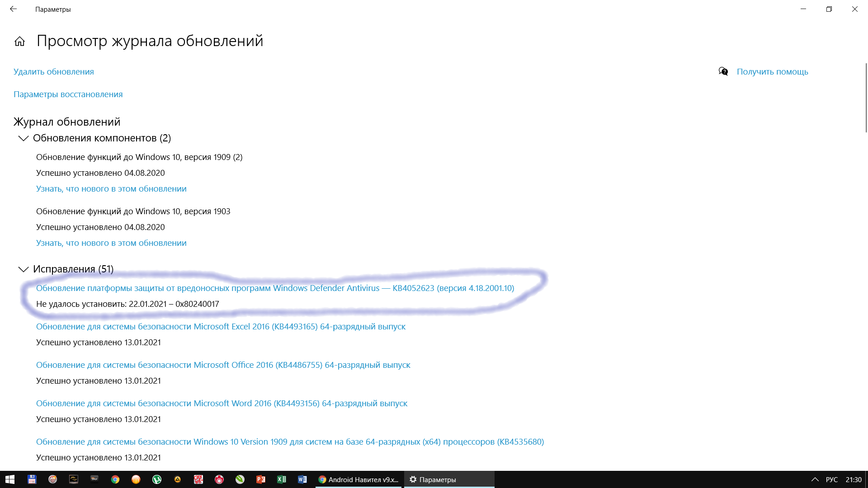Collapse the Обновления компонентов (2) section
868x488 pixels.
(x=24, y=138)
